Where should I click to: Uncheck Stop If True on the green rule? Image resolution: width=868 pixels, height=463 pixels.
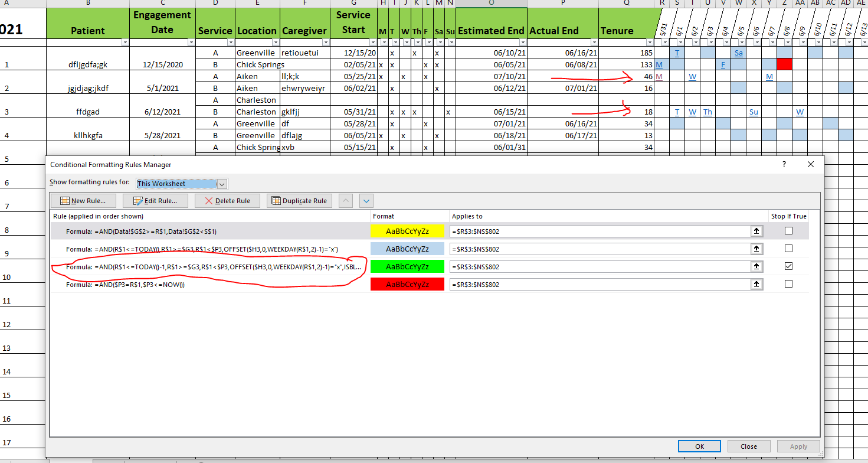[x=789, y=266]
